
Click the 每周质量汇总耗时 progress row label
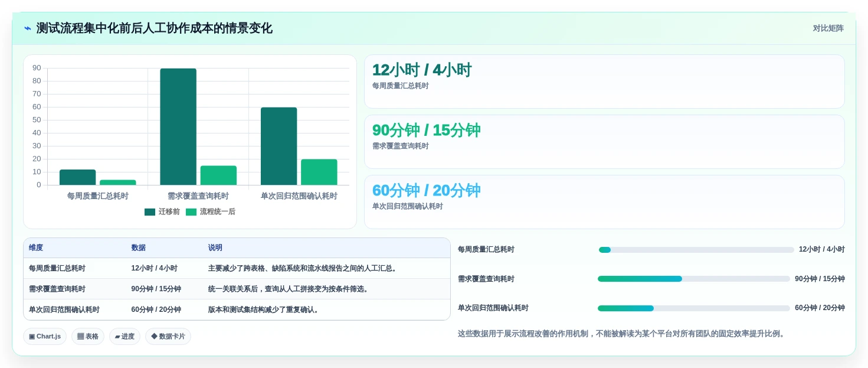click(486, 250)
